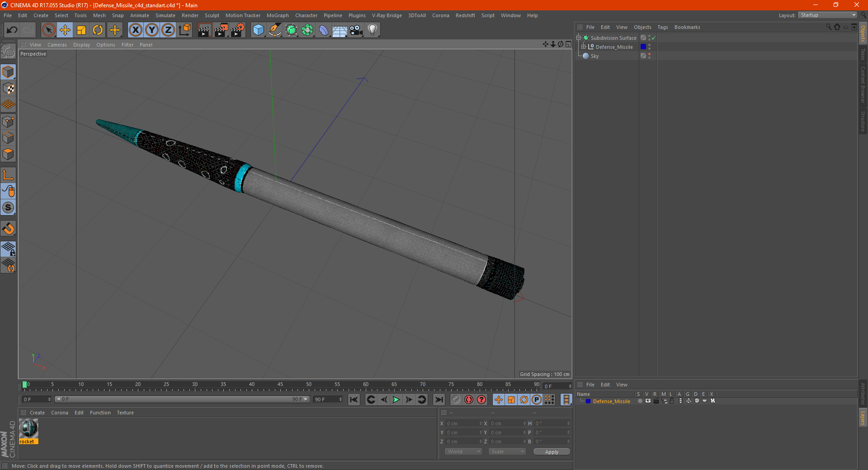Viewport: 868px width, 470px height.
Task: Click the Record Active Objects button
Action: pyautogui.click(x=456, y=399)
